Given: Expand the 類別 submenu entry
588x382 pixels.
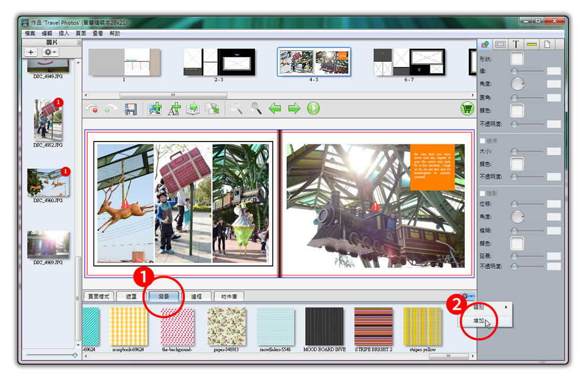Looking at the screenshot, I should tap(490, 307).
